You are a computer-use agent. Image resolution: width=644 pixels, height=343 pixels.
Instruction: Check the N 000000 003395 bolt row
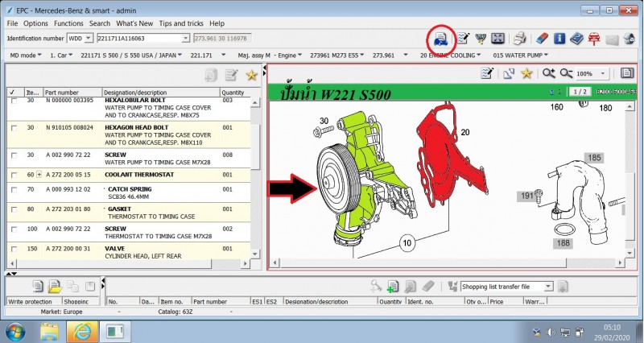[x=14, y=101]
